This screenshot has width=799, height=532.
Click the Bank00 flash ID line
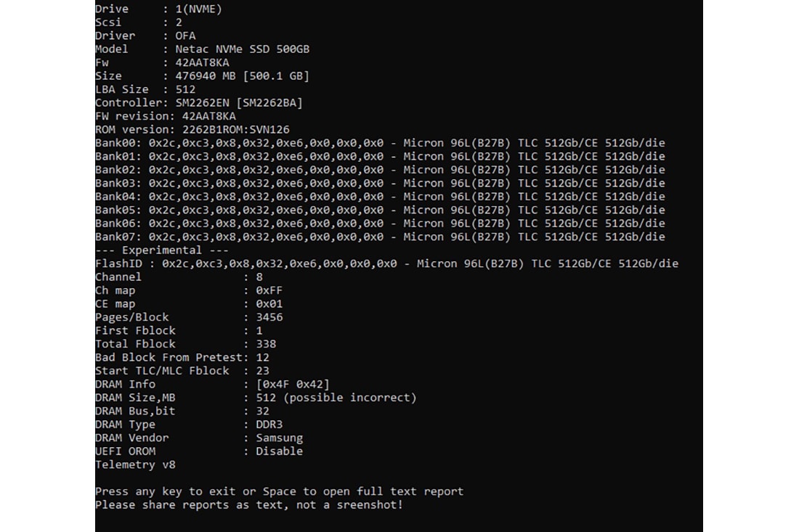(x=380, y=143)
